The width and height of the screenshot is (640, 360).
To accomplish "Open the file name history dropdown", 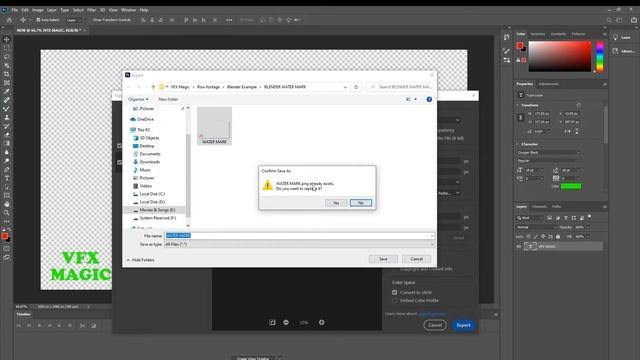I will [x=431, y=236].
